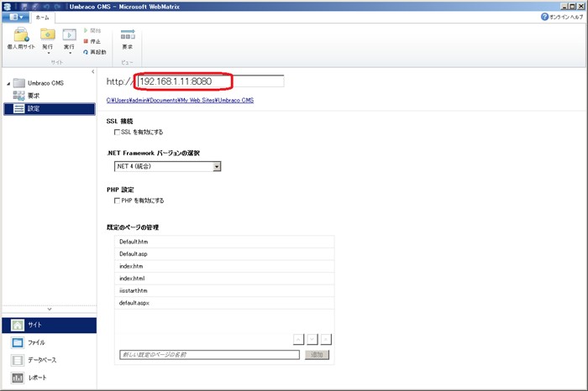Viewport: 588px width, 391px height.
Task: Click the site URL input field
Action: [210, 81]
